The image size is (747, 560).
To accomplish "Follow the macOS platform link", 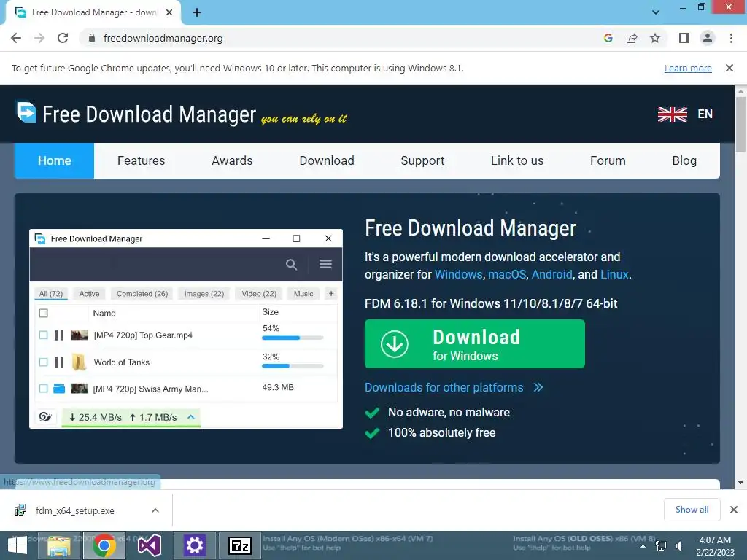I will pos(507,275).
